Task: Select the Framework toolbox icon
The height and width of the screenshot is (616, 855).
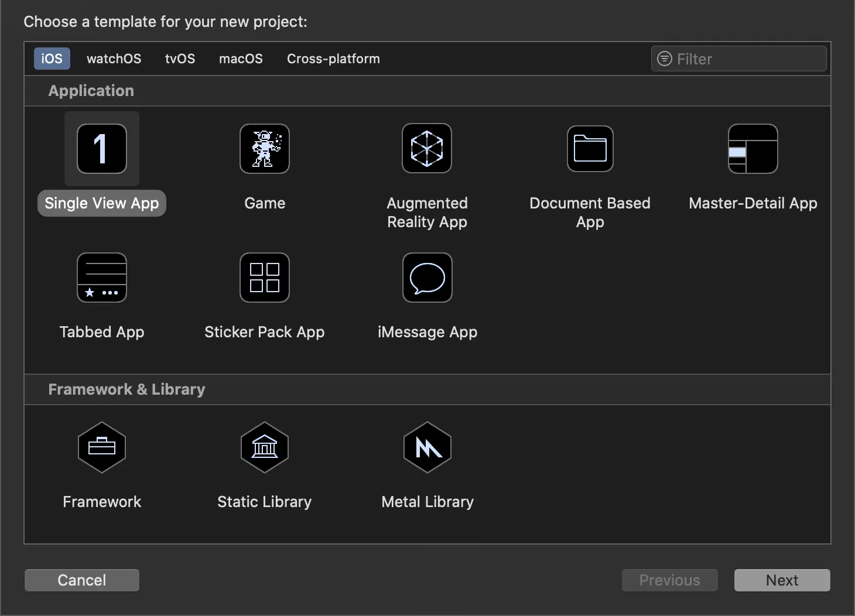Action: [102, 447]
